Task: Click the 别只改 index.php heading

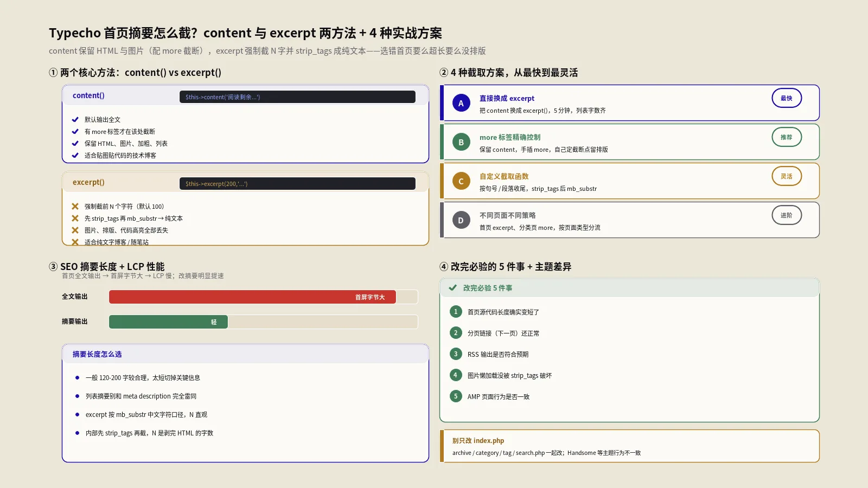Action: (478, 441)
